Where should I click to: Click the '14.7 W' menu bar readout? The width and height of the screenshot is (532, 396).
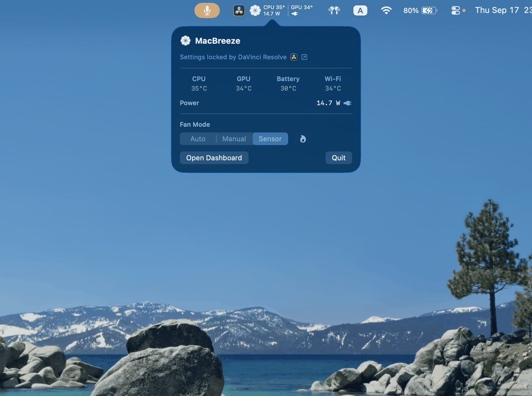[x=272, y=14]
